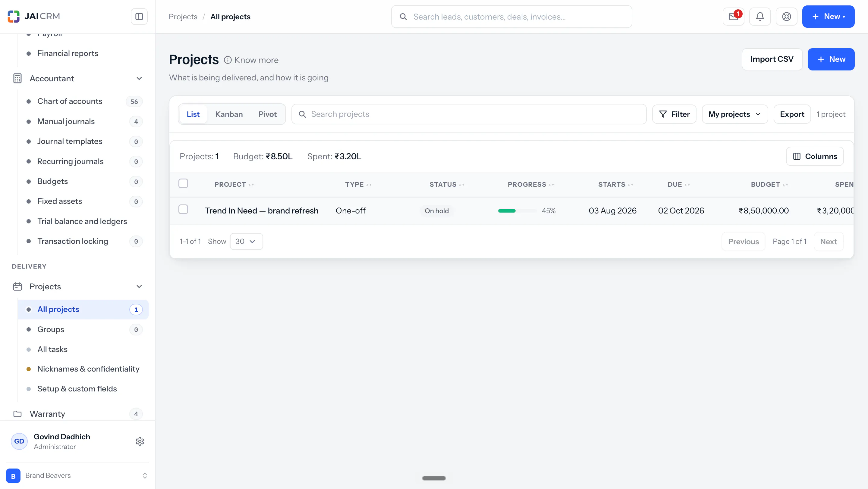
Task: Click the On hold status badge
Action: coord(437,211)
